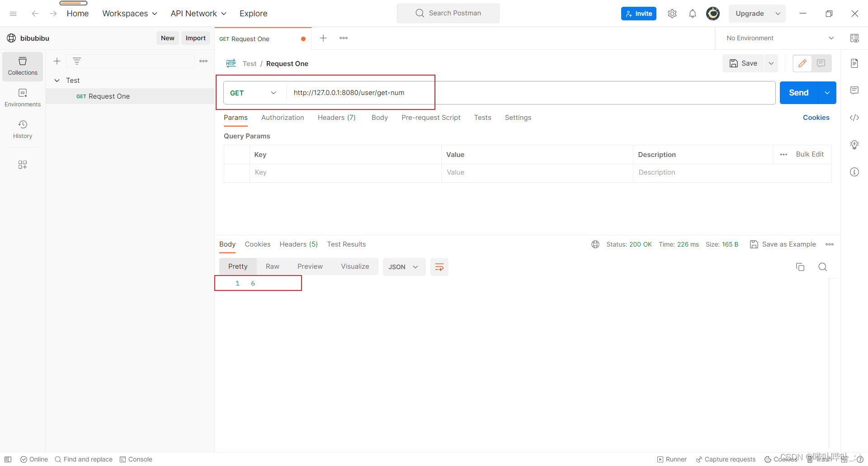868x466 pixels.
Task: Click the request URL field
Action: (x=531, y=93)
